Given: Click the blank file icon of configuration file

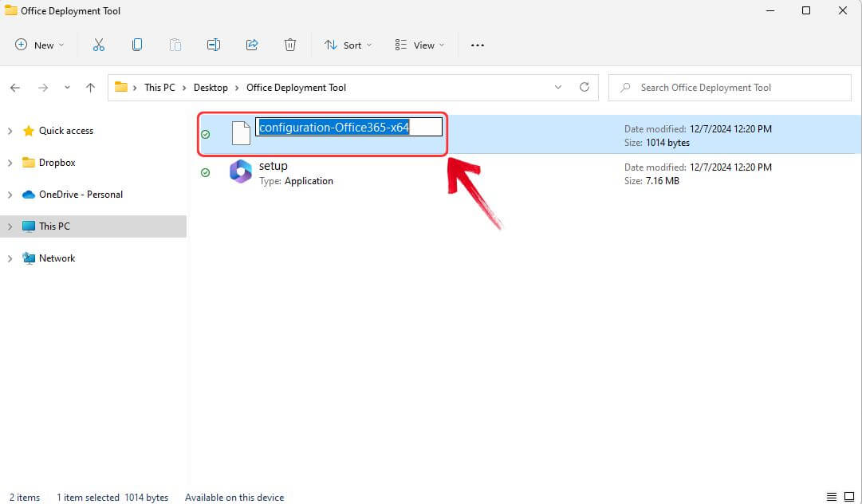Looking at the screenshot, I should pos(241,133).
